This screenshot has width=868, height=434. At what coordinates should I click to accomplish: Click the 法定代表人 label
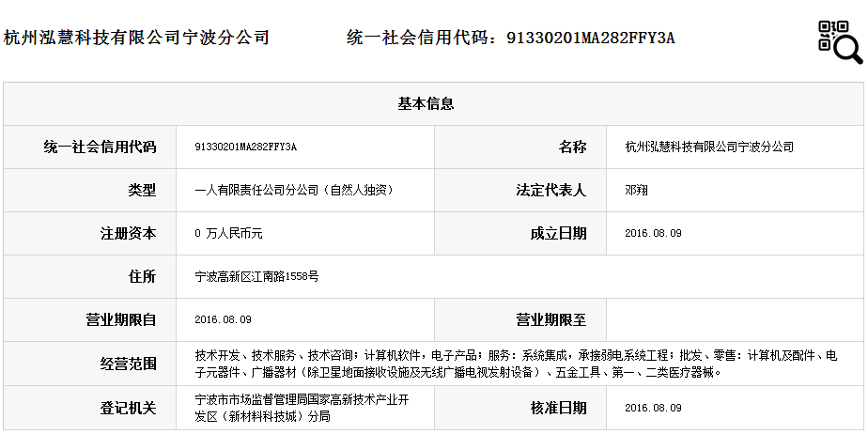(x=550, y=191)
